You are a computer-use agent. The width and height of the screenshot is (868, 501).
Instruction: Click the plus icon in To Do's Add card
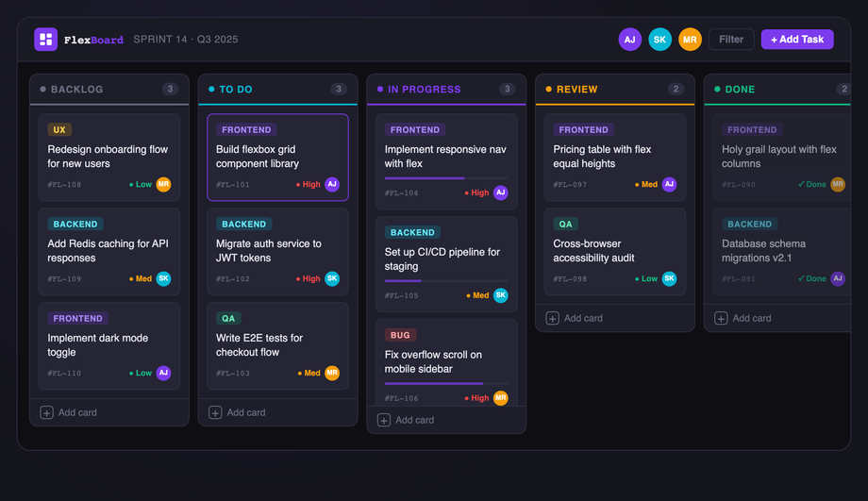215,412
